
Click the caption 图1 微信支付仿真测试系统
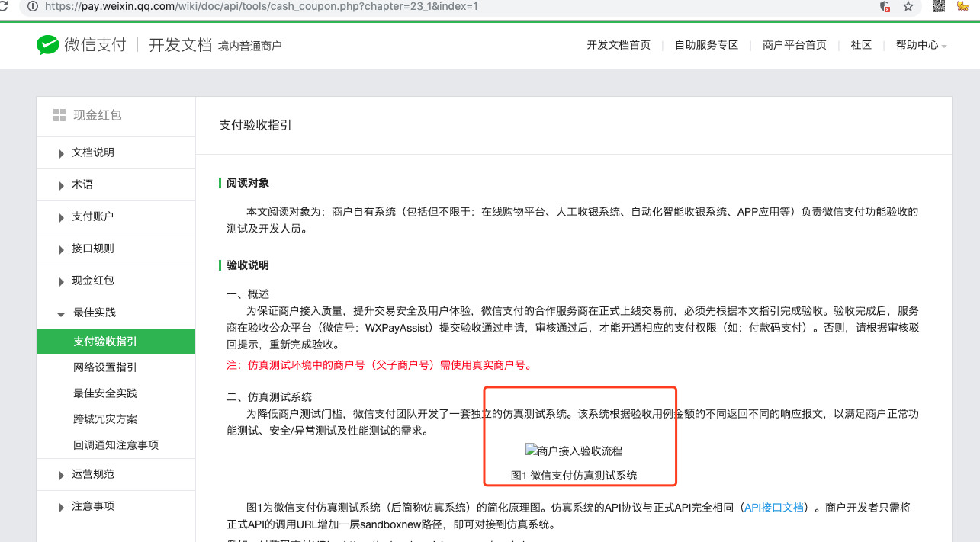(574, 475)
